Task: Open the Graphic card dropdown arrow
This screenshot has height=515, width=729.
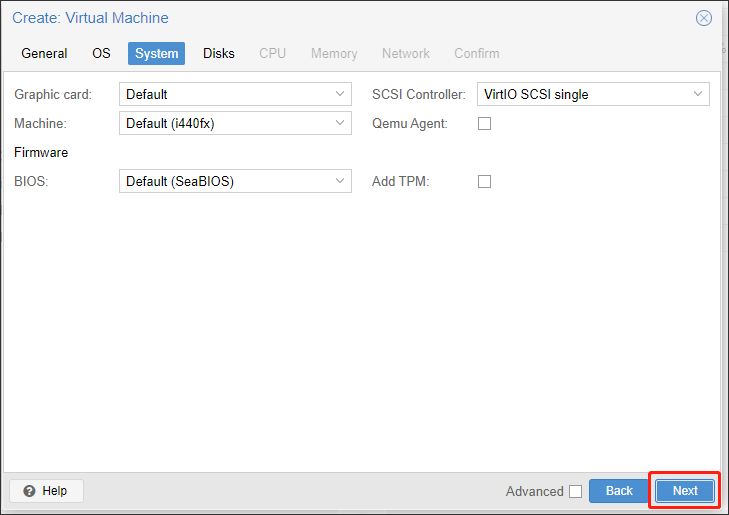Action: coord(340,94)
